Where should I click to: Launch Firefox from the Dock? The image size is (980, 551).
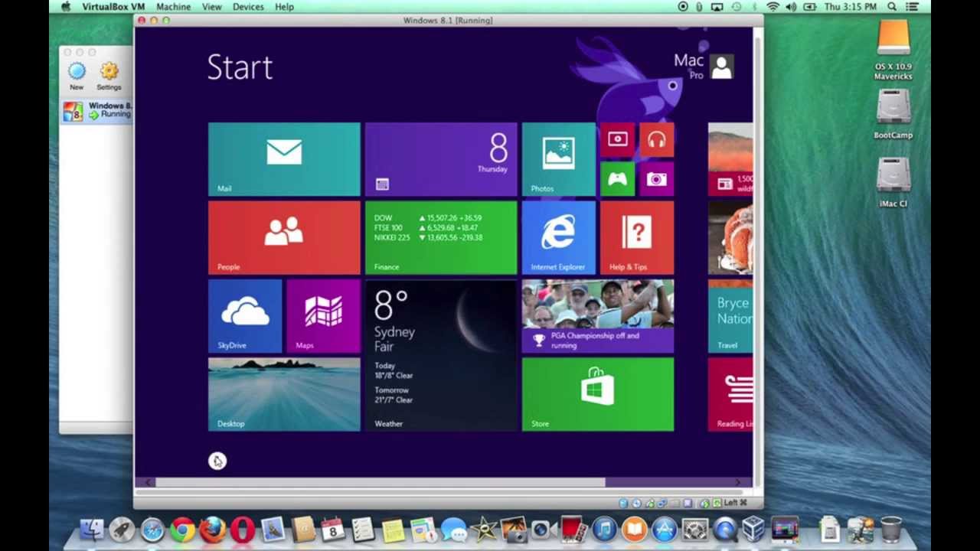point(212,530)
